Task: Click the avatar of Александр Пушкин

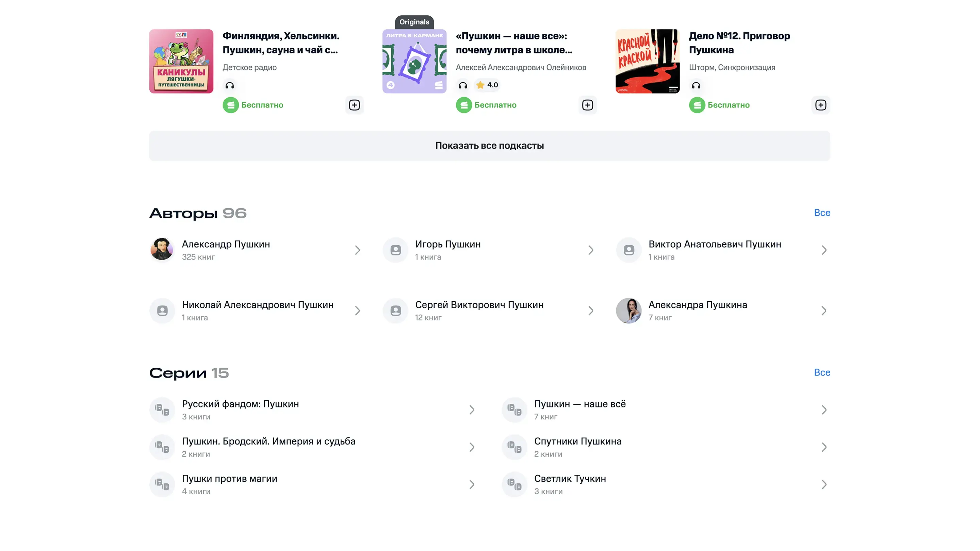Action: click(162, 249)
